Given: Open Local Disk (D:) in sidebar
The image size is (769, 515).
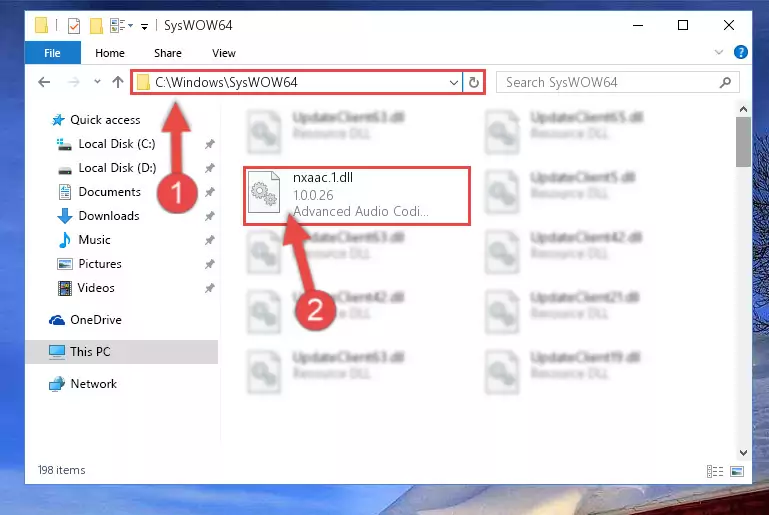Looking at the screenshot, I should point(117,168).
